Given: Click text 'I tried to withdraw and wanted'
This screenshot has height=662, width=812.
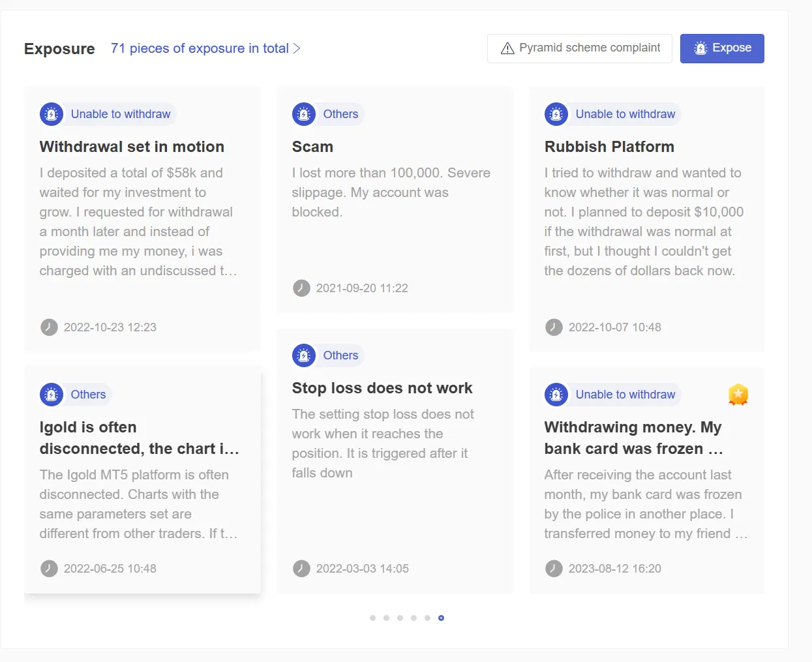Looking at the screenshot, I should tap(642, 173).
